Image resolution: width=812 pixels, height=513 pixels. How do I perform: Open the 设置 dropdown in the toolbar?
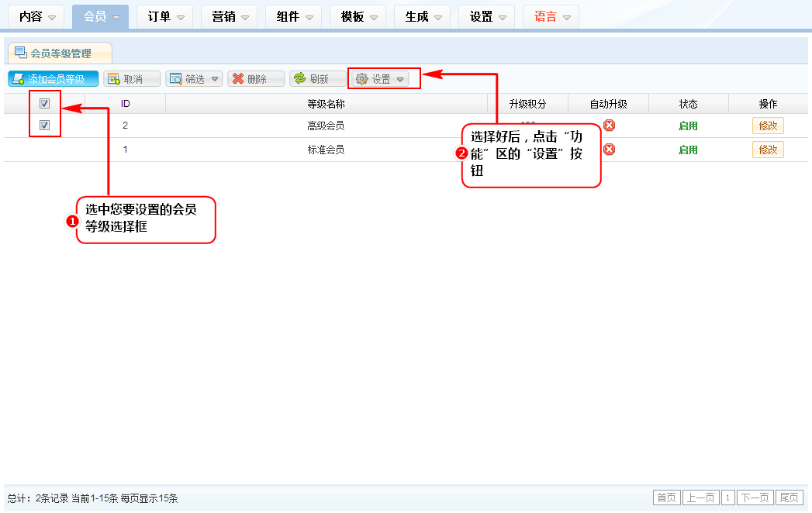[x=380, y=79]
